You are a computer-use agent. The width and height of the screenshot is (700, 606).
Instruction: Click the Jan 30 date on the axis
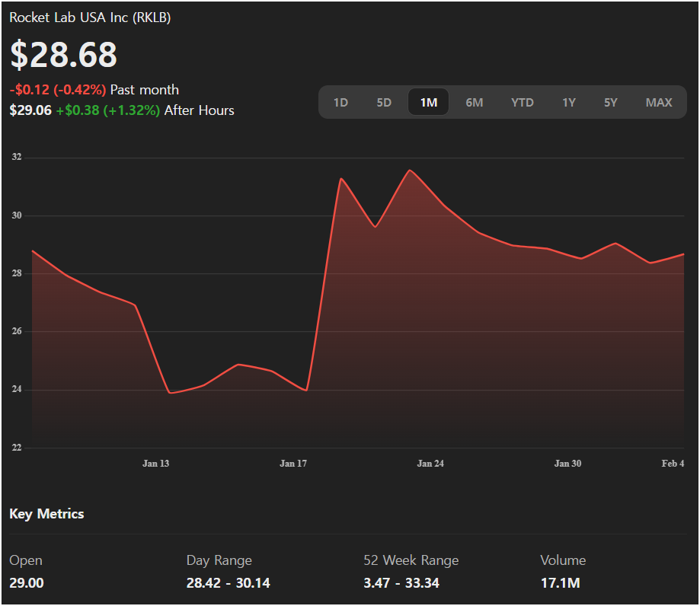click(568, 464)
